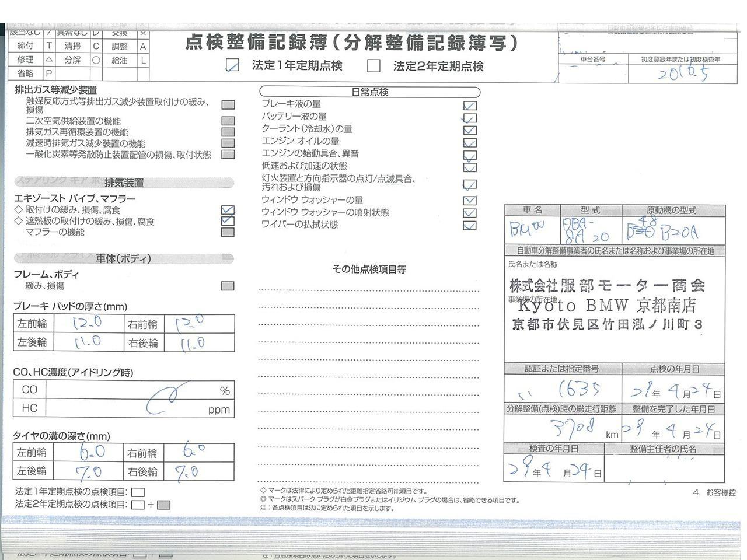Toggle the 遮熱板の取付けの緩み checkbox
747x560 pixels.
(x=228, y=221)
